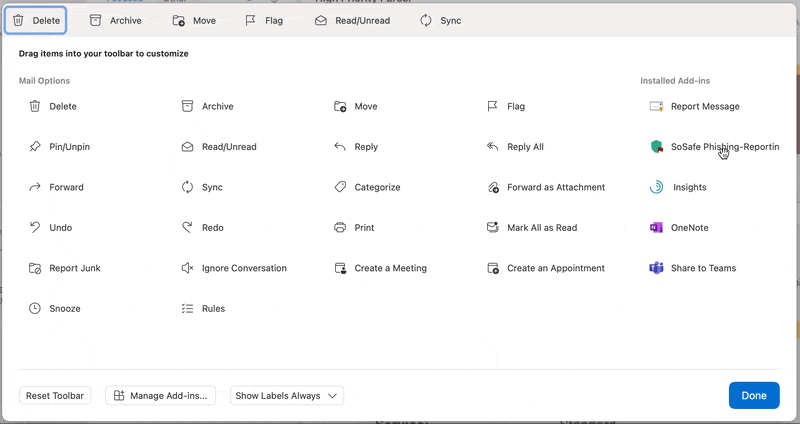
Task: Select the Insights add-in icon
Action: coord(656,187)
